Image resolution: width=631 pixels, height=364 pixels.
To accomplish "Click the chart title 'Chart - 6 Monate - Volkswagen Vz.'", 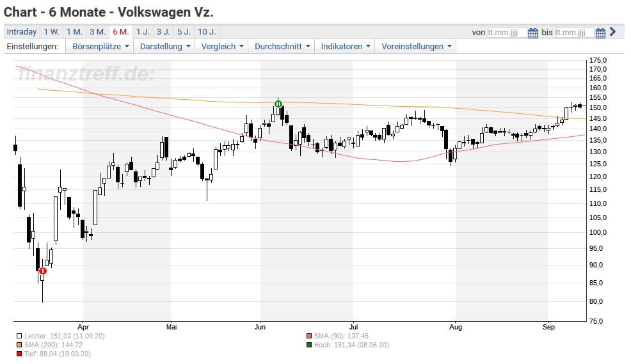I will 108,12.
